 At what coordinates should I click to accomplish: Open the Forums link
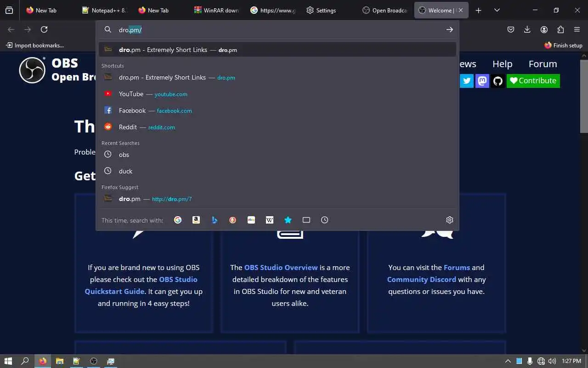(457, 267)
